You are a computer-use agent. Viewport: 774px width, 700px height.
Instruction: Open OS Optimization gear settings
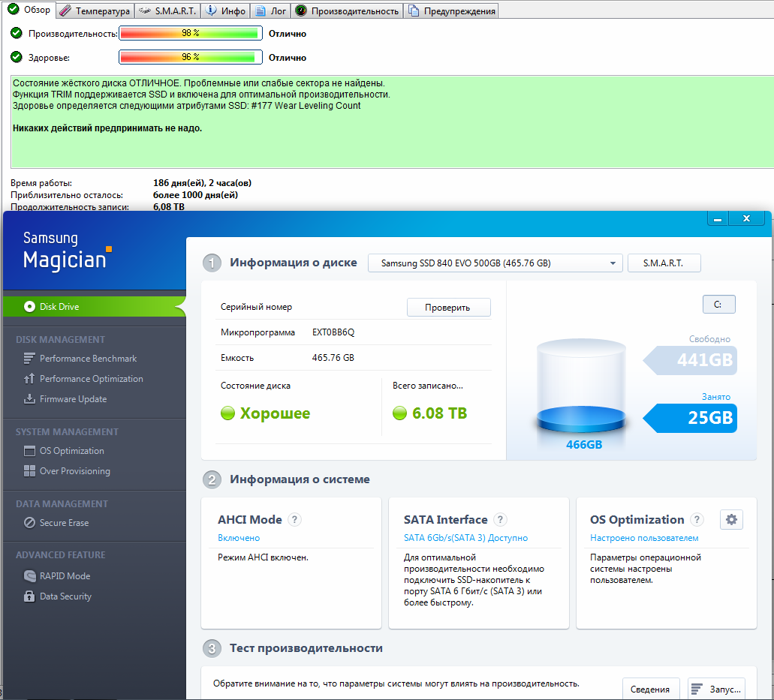tap(731, 519)
